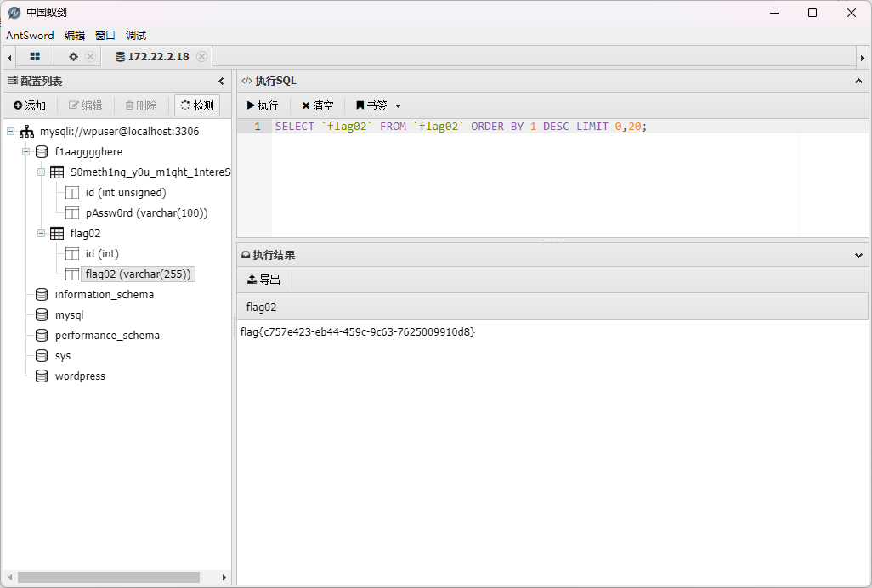Collapse the f1aagggghere database node
872x588 pixels.
(25, 152)
